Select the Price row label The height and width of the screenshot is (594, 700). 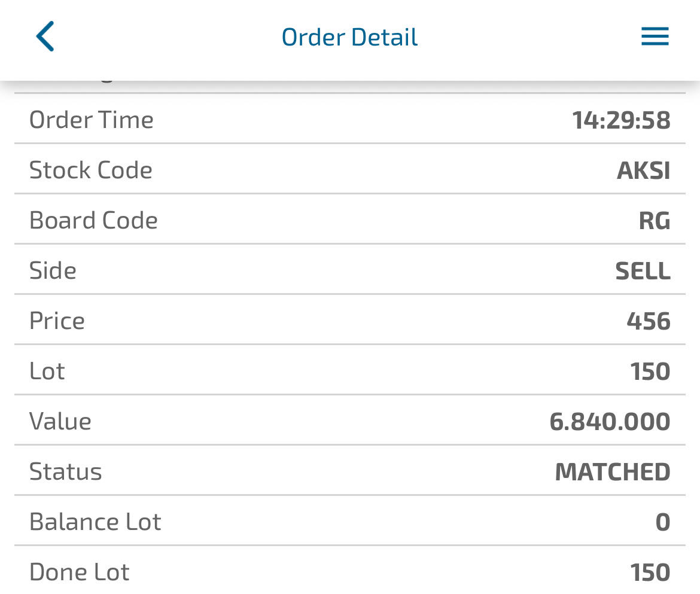[x=57, y=321]
